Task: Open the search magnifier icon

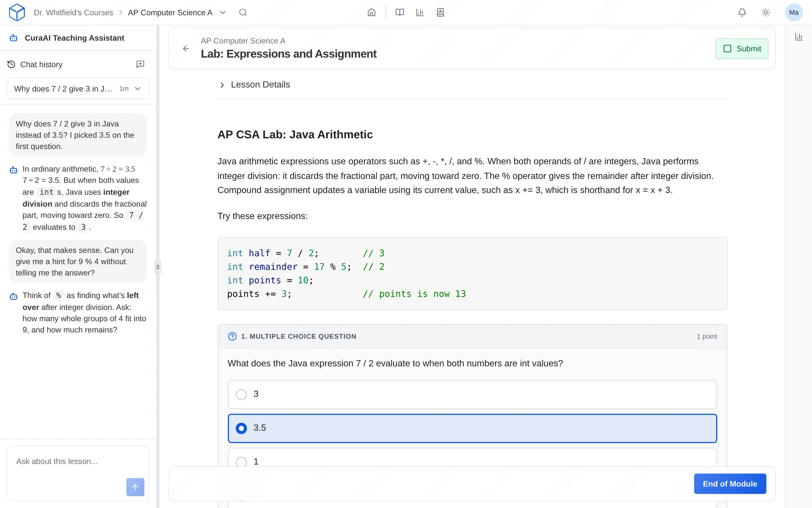Action: click(243, 13)
